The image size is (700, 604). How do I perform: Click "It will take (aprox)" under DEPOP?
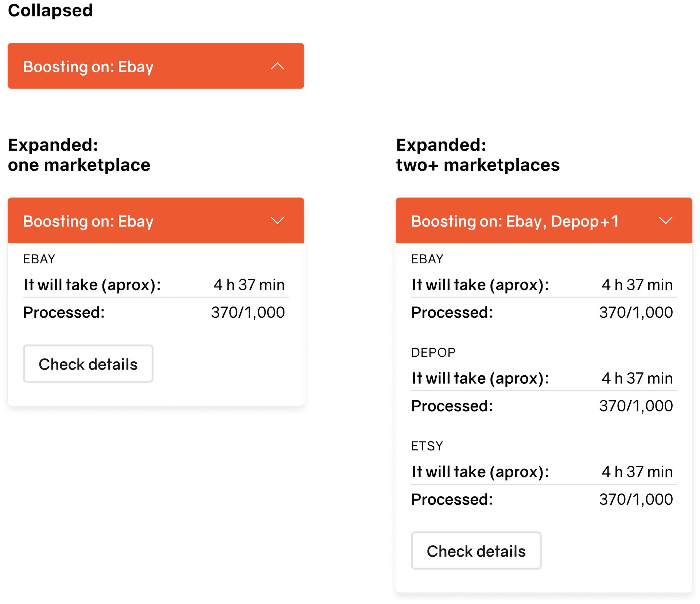point(480,378)
